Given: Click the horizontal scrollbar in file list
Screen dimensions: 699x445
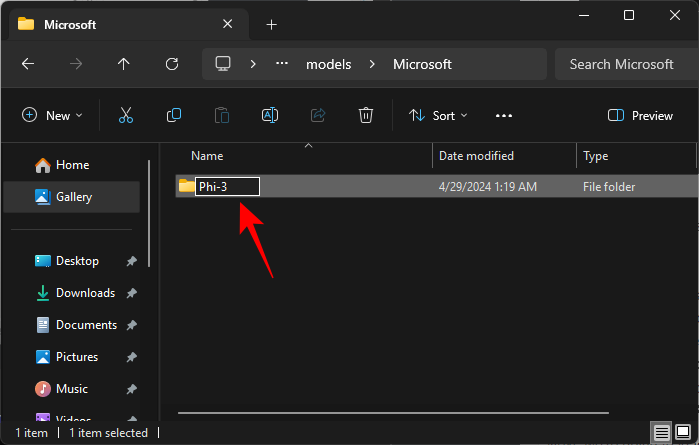Looking at the screenshot, I should tap(393, 413).
